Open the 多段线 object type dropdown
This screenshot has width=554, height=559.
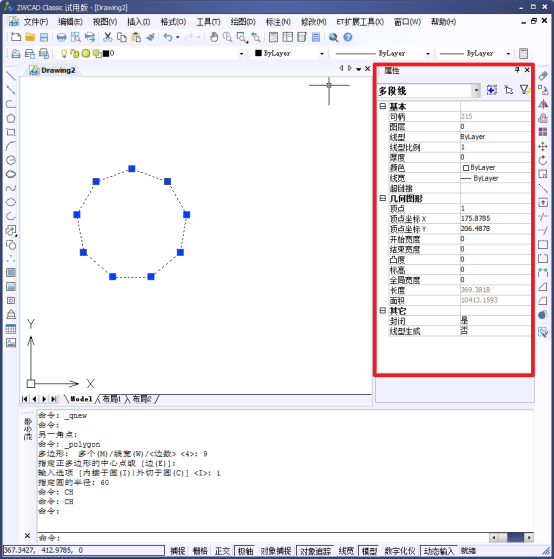[x=476, y=91]
